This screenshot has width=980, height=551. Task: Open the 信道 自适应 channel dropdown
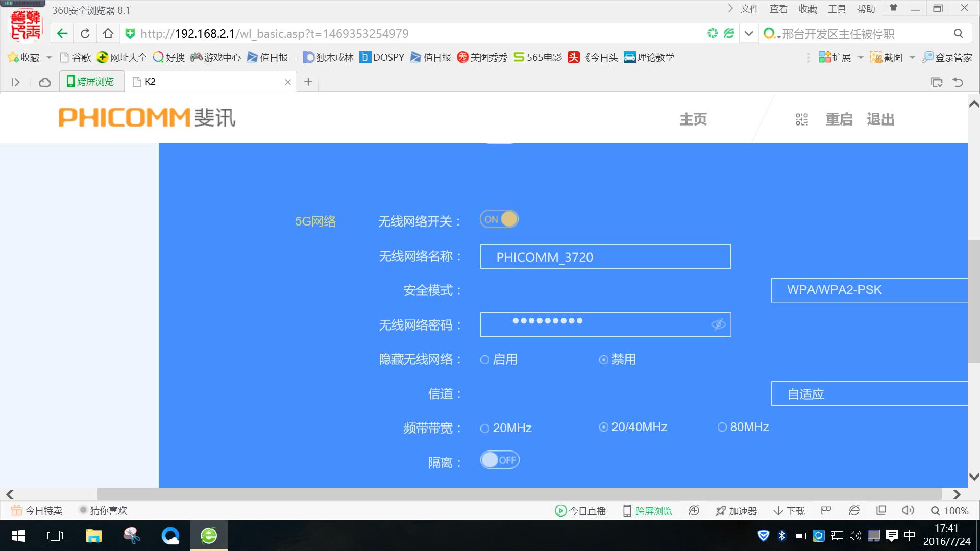[x=868, y=393]
